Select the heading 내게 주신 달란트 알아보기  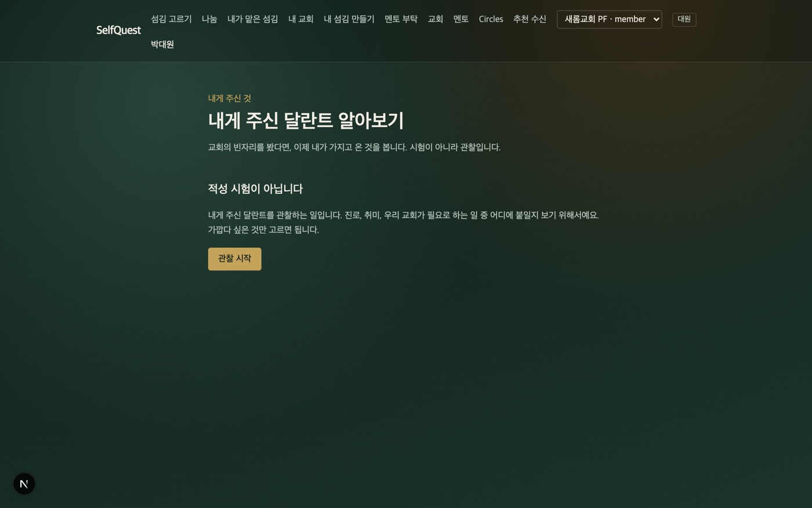coord(306,121)
